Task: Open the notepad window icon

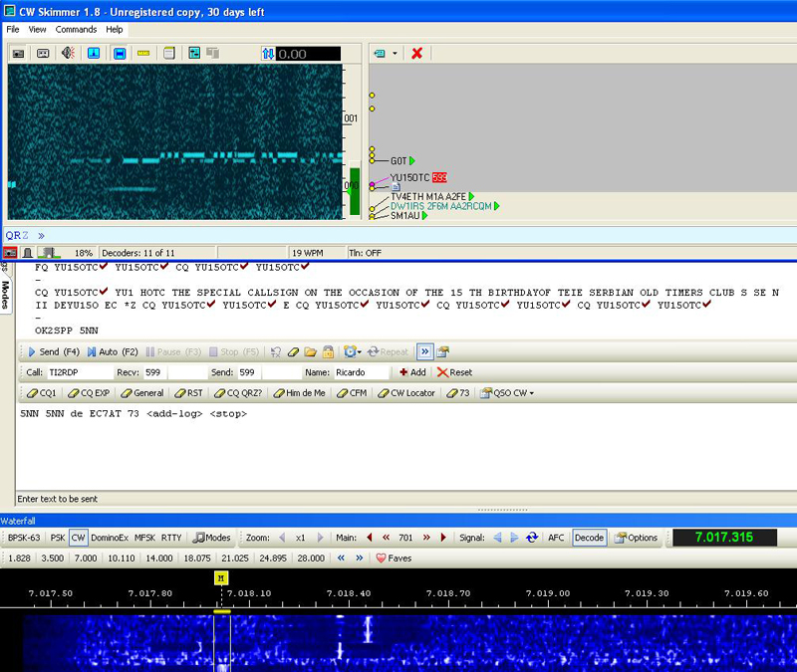Action: click(169, 53)
